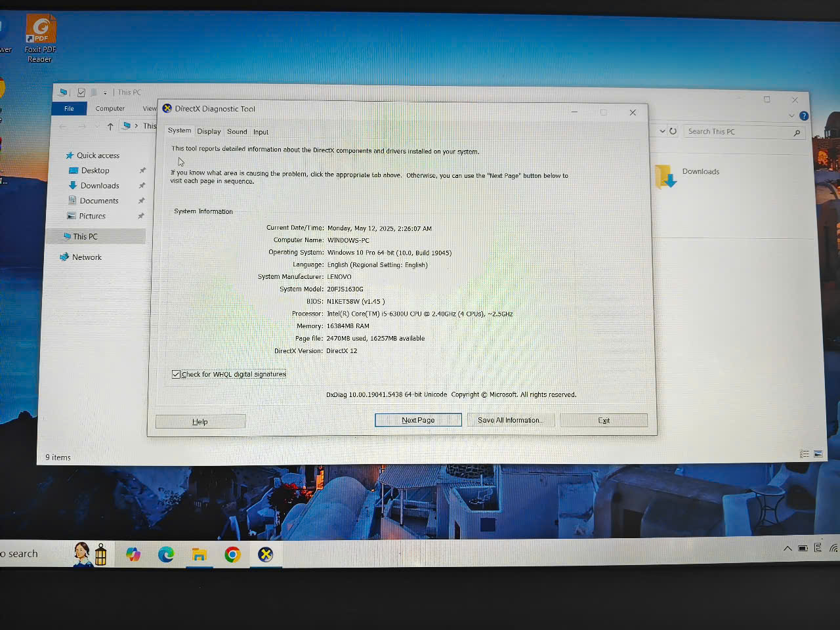This screenshot has width=840, height=630.
Task: Close the DirectX Diagnostic Tool window
Action: [633, 113]
